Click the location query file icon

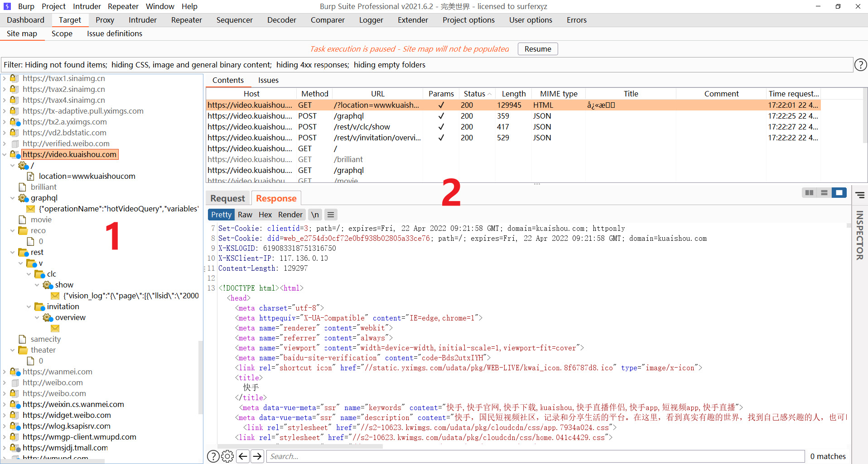tap(31, 176)
